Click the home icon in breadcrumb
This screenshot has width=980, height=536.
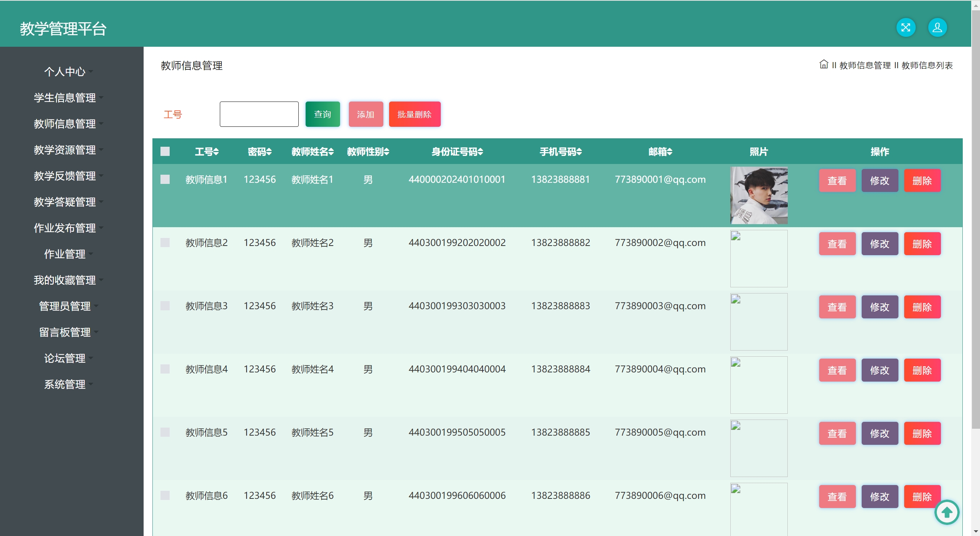point(823,64)
